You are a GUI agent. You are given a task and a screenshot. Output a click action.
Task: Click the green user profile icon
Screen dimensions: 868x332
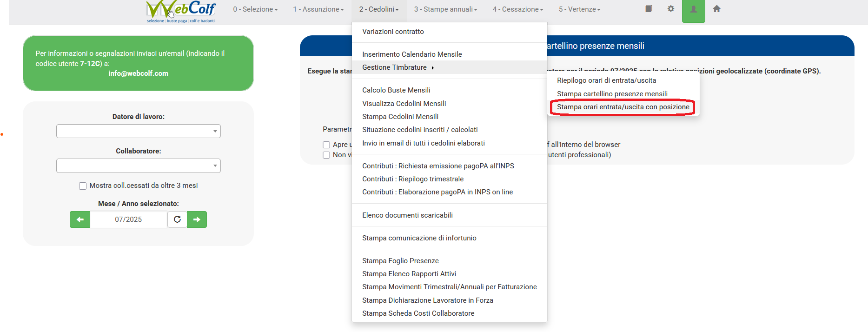(693, 10)
